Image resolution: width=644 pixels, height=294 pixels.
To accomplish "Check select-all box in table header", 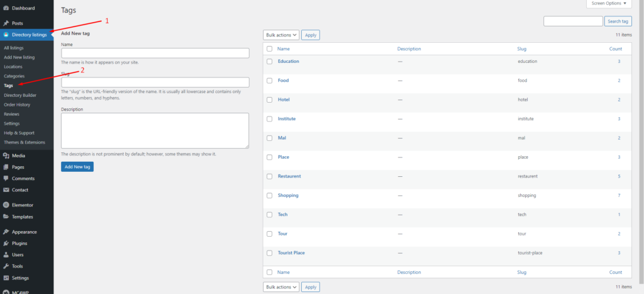I will [x=269, y=49].
